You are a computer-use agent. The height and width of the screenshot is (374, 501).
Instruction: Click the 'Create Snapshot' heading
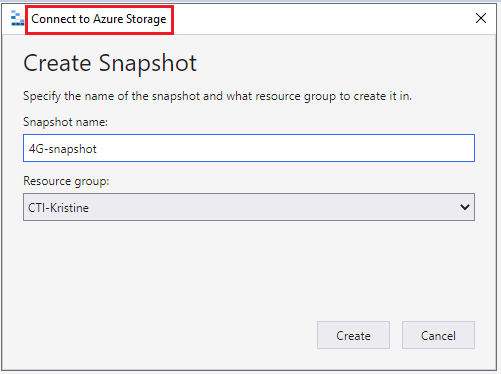[110, 63]
